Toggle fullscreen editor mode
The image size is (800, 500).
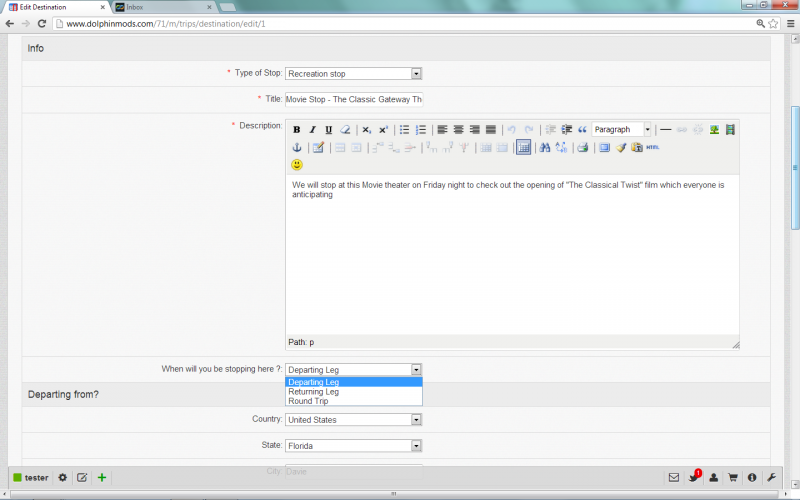point(604,147)
